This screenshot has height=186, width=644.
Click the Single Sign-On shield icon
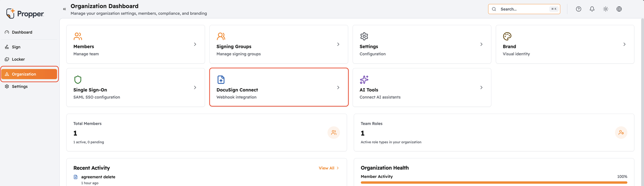(x=78, y=80)
